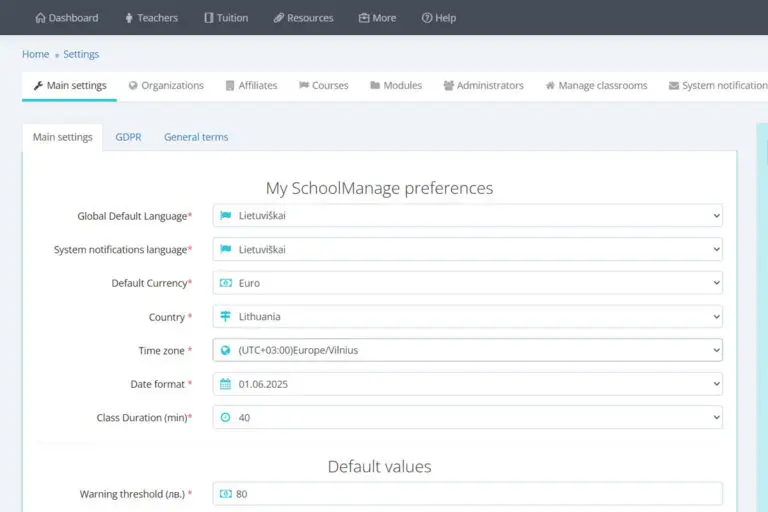This screenshot has height=512, width=768.
Task: Select the top Main settings tab with wrench
Action: [x=70, y=86]
